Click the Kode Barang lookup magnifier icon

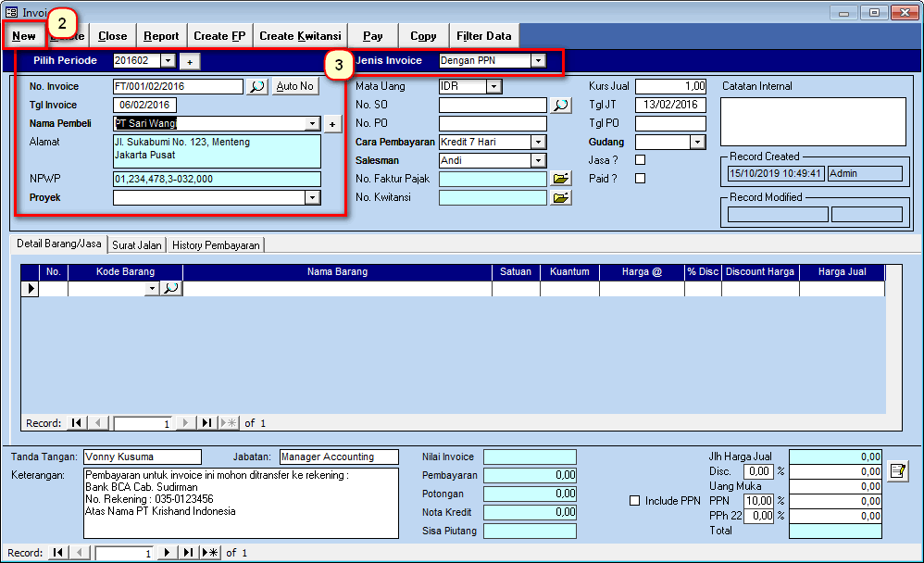pos(171,289)
